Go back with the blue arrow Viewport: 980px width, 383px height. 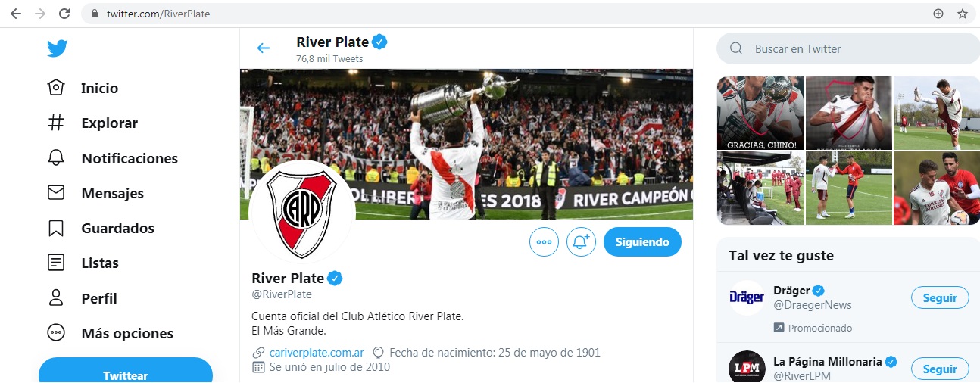[264, 48]
